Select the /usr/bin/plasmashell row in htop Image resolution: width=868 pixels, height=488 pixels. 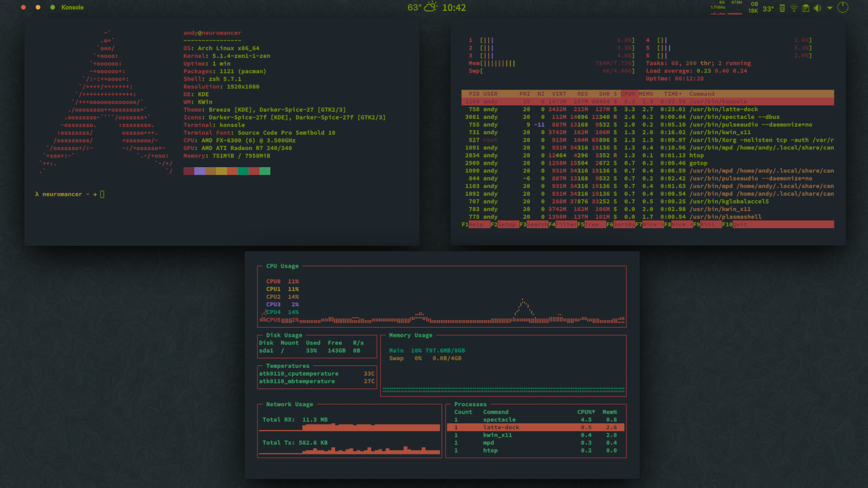tap(648, 217)
